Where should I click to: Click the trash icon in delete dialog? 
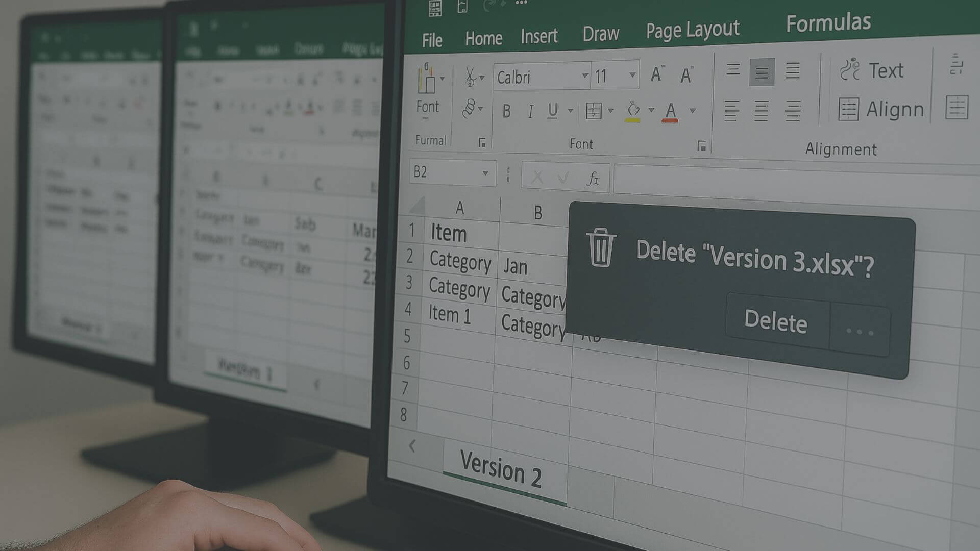[x=601, y=247]
